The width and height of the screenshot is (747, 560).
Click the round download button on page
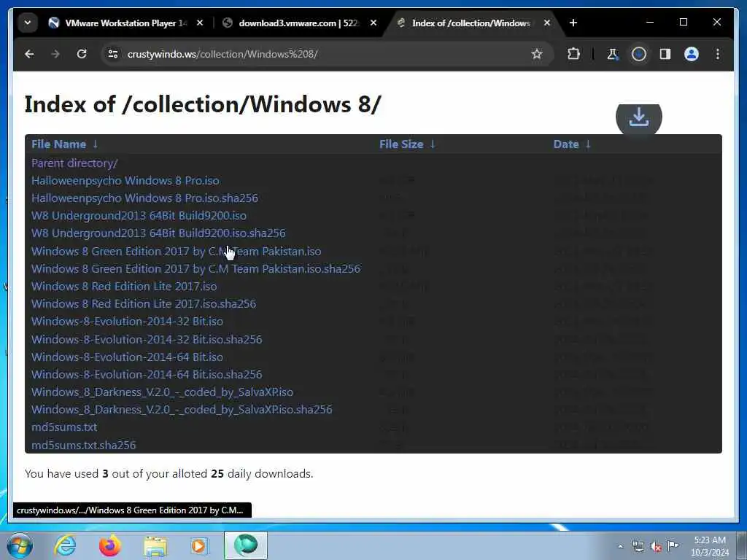[x=639, y=117]
